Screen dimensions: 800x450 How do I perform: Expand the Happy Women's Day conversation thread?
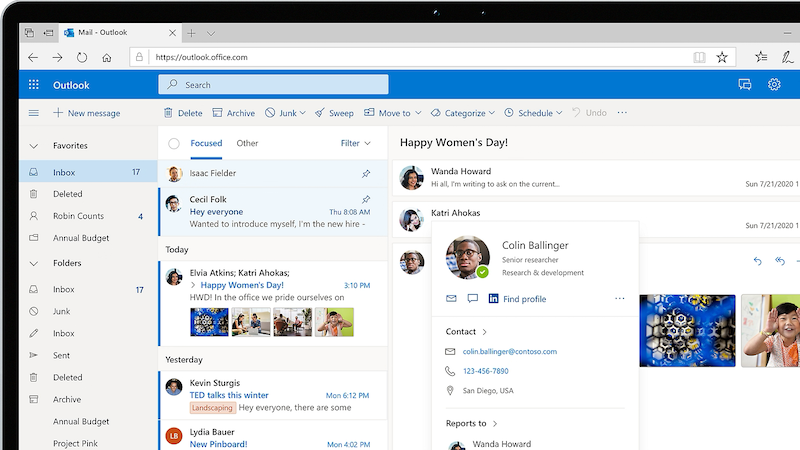click(193, 285)
